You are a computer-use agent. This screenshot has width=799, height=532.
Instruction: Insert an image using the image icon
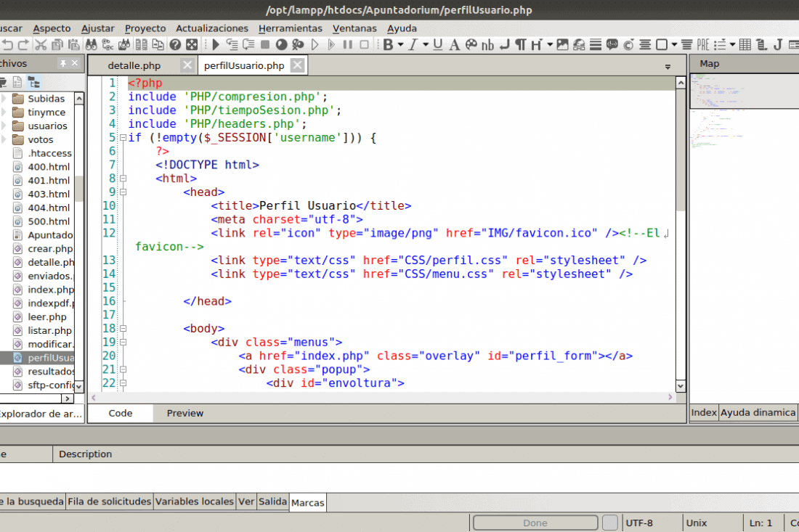coord(561,44)
